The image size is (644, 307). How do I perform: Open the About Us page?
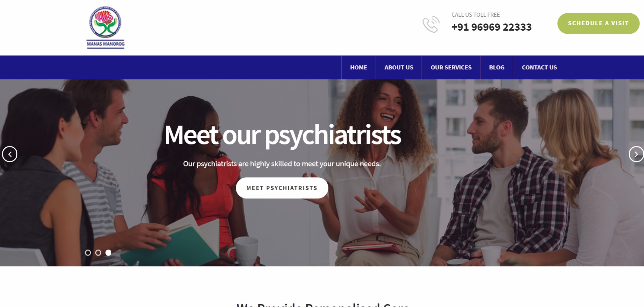399,67
